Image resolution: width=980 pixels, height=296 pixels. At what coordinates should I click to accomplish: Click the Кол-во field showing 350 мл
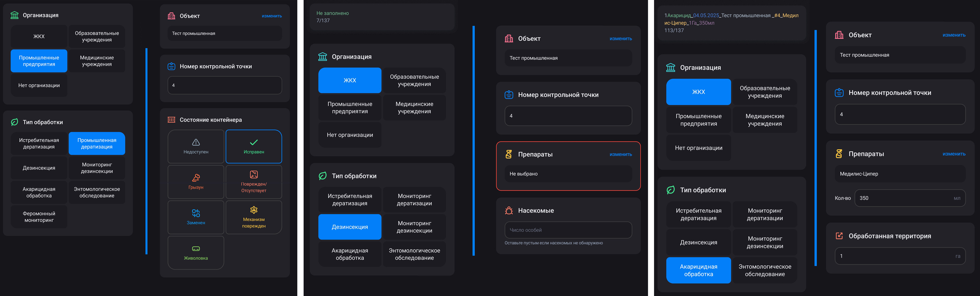click(x=910, y=198)
